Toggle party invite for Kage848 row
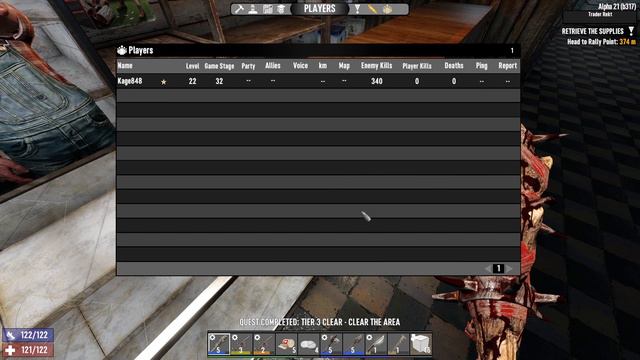The width and height of the screenshot is (640, 360). 248,81
